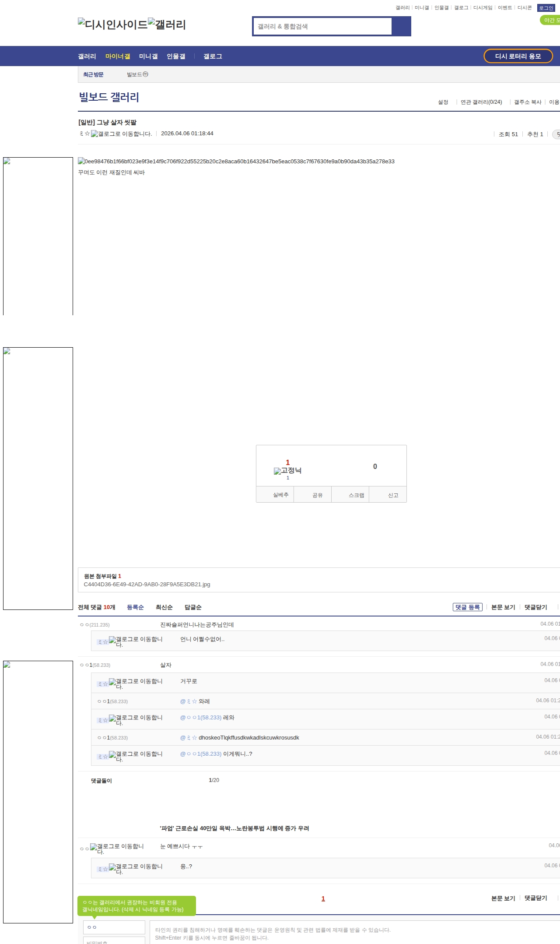
Task: Click the gallog icon on reply 거꾸로
Action: pyautogui.click(x=136, y=684)
